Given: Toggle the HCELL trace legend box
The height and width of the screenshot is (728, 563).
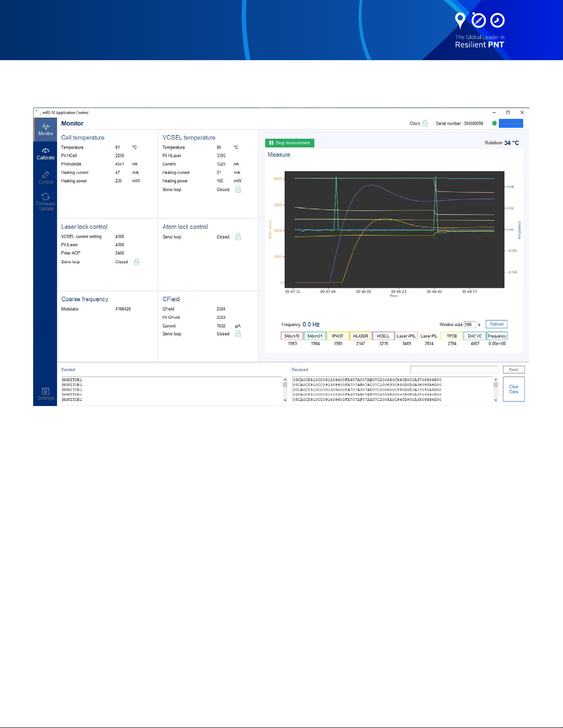Looking at the screenshot, I should (x=383, y=336).
